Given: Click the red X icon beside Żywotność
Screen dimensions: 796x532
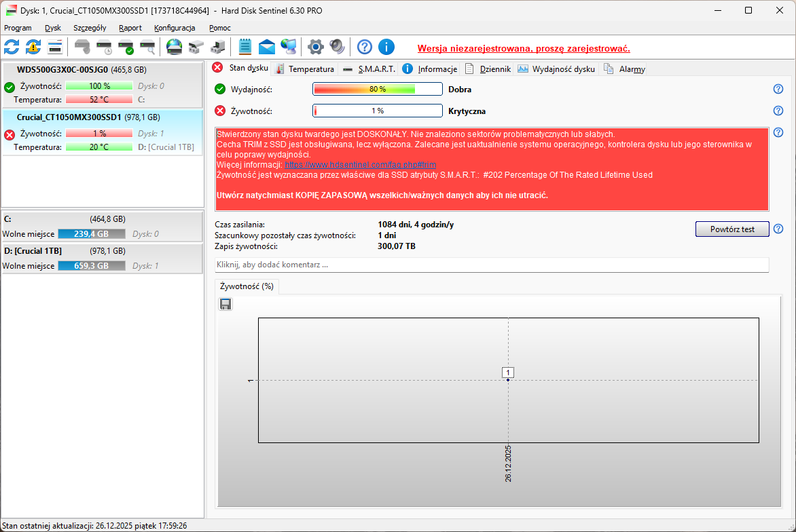Looking at the screenshot, I should pos(220,111).
